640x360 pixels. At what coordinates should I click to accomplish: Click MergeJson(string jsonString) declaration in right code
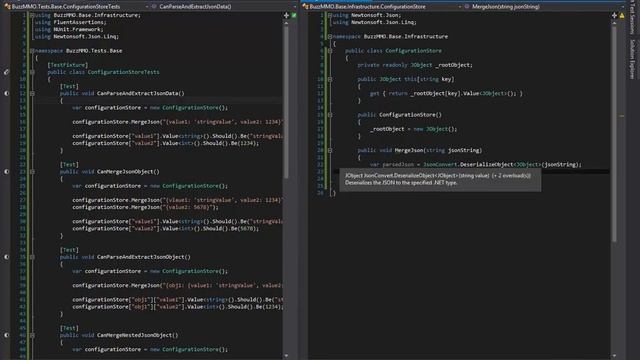tap(438, 150)
